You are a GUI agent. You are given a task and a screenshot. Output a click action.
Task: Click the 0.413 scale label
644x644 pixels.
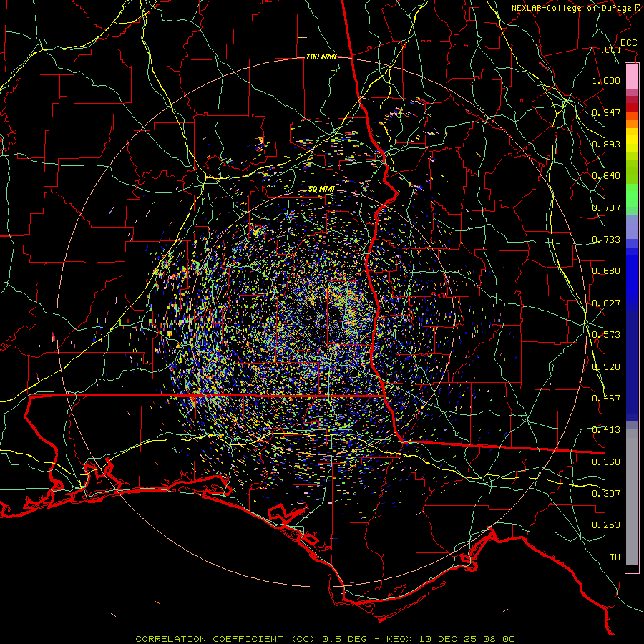pos(606,430)
